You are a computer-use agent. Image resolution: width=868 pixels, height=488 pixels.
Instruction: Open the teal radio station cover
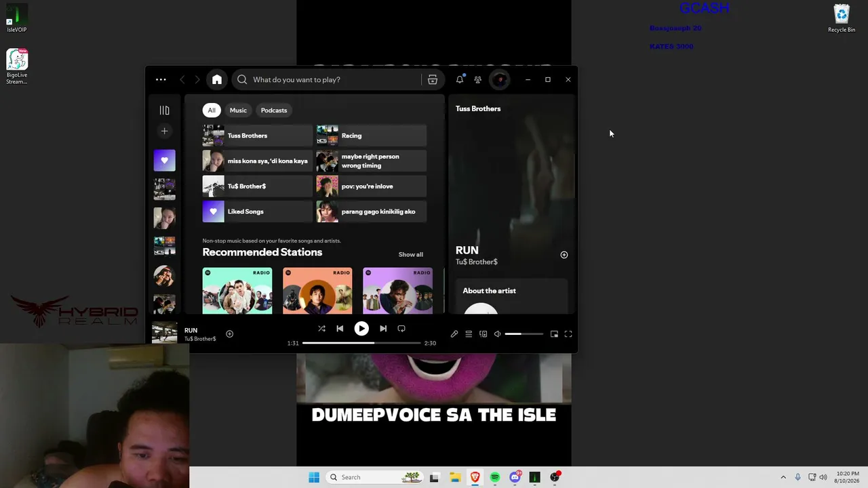pos(237,291)
